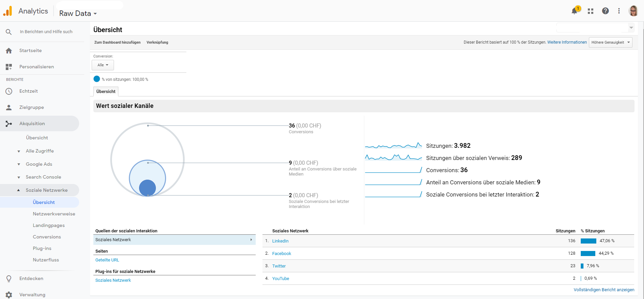Open the Höhere Genauigkeit dropdown

(610, 42)
